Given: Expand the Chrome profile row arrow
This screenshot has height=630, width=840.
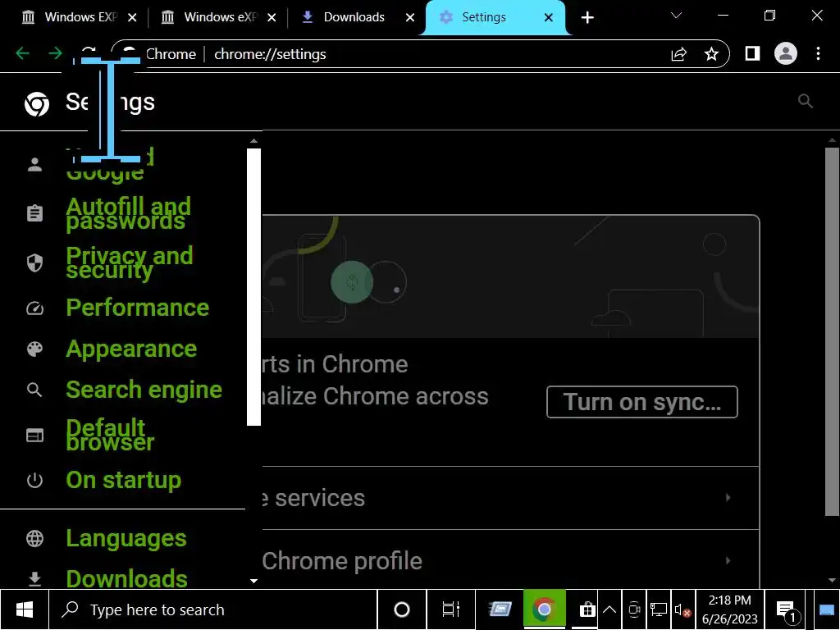Looking at the screenshot, I should point(728,561).
